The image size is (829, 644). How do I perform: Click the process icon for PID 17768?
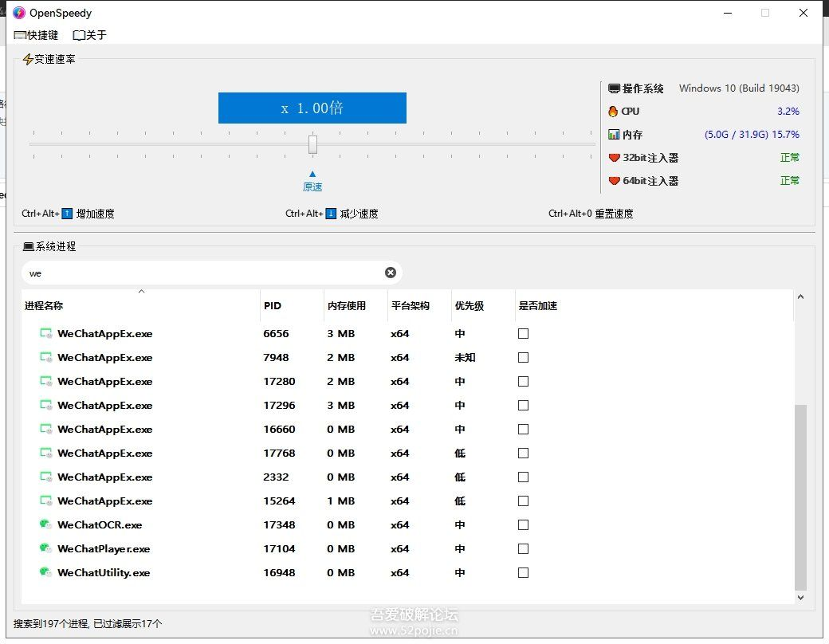point(46,454)
